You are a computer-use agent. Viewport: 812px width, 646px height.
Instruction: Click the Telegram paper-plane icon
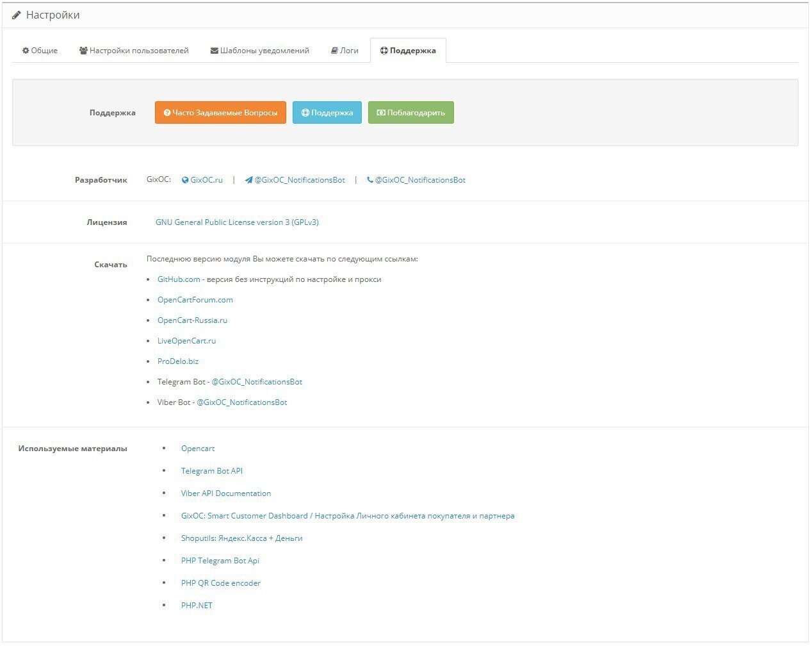tap(248, 180)
